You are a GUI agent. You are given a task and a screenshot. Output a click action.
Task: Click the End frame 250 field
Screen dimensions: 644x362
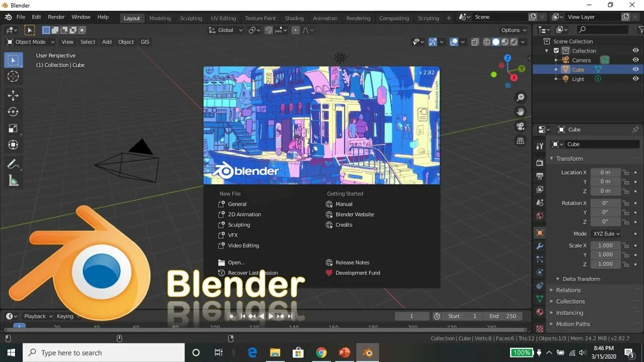(x=503, y=316)
